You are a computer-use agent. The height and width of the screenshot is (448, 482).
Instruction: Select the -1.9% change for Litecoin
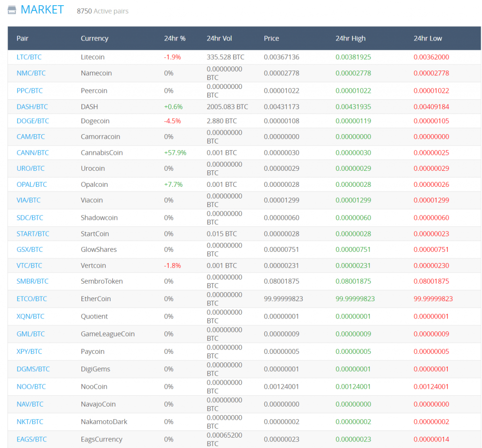[172, 57]
